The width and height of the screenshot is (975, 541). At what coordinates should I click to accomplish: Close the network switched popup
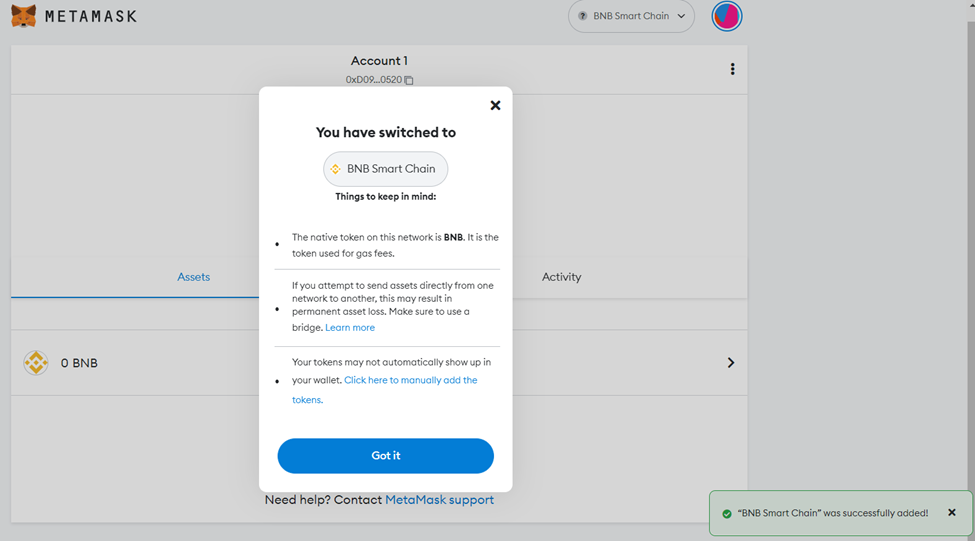[x=495, y=105]
